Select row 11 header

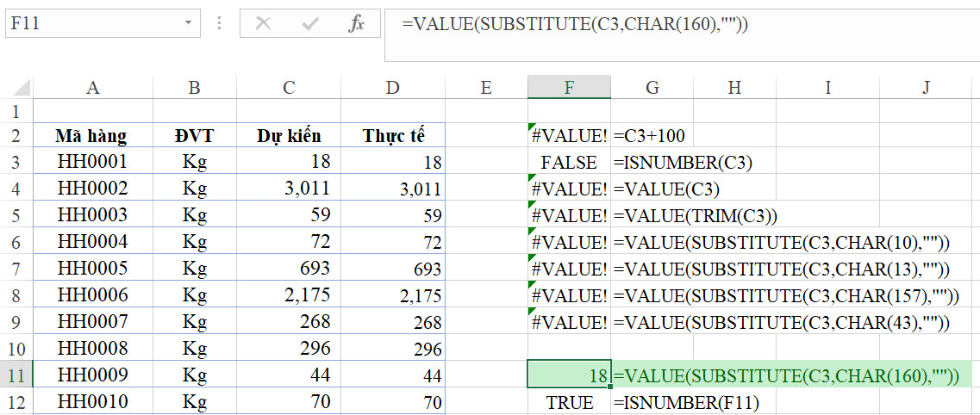(16, 375)
